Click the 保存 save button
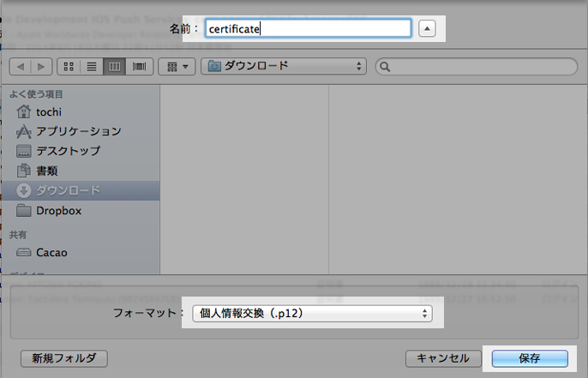Image resolution: width=588 pixels, height=378 pixels. click(x=530, y=358)
